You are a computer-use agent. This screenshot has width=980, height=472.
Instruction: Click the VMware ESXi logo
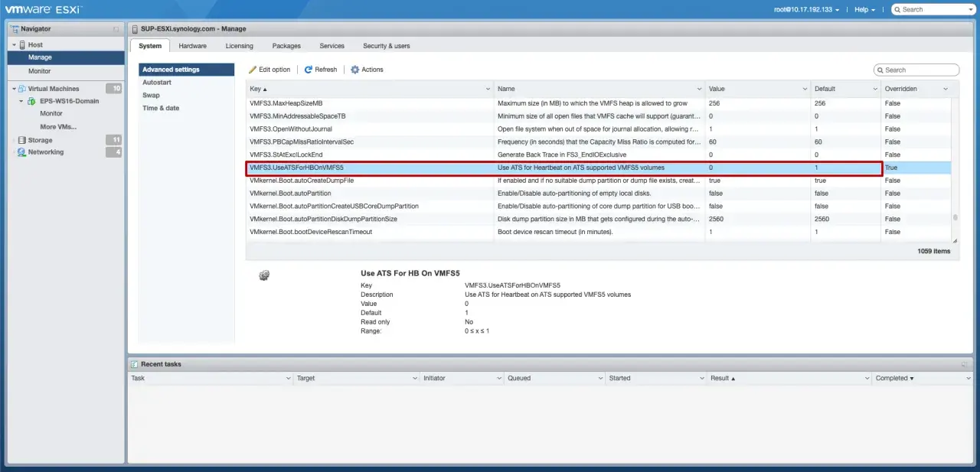point(44,9)
